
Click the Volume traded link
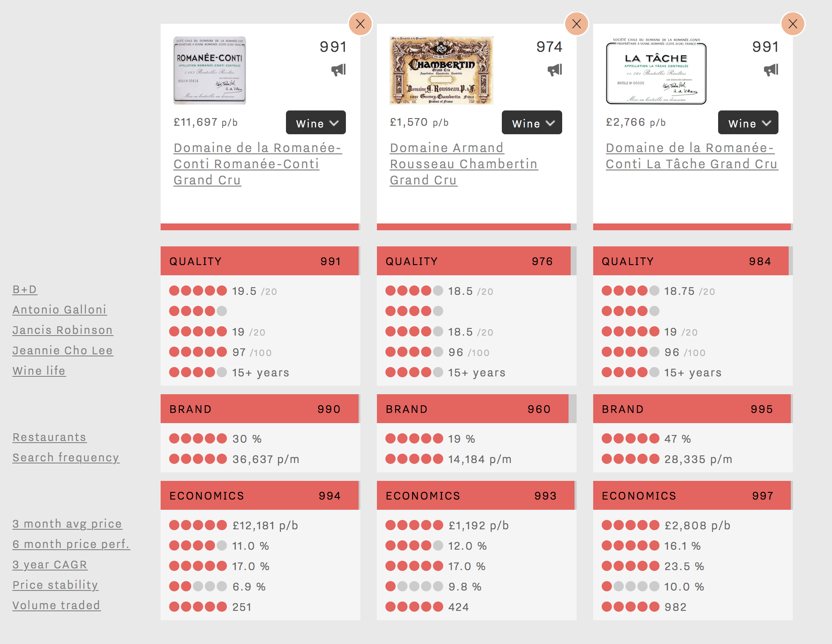tap(56, 606)
